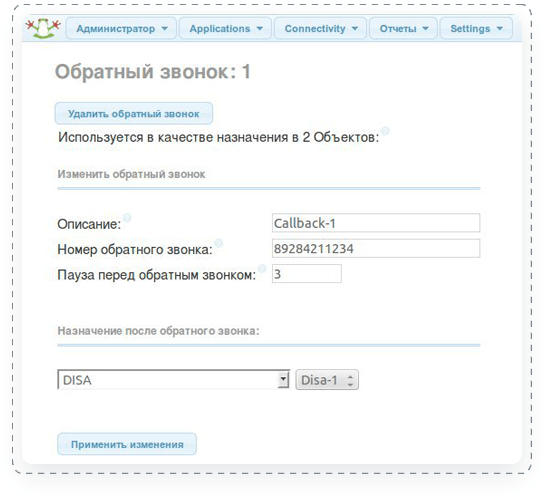Click the Используется в качестве назначения text
The image size is (546, 498).
click(x=218, y=137)
